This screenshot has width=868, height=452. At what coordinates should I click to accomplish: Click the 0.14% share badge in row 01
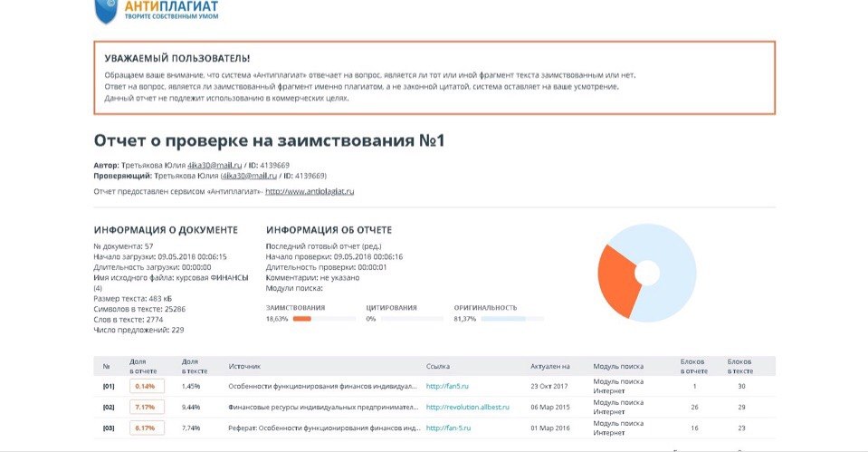(147, 386)
